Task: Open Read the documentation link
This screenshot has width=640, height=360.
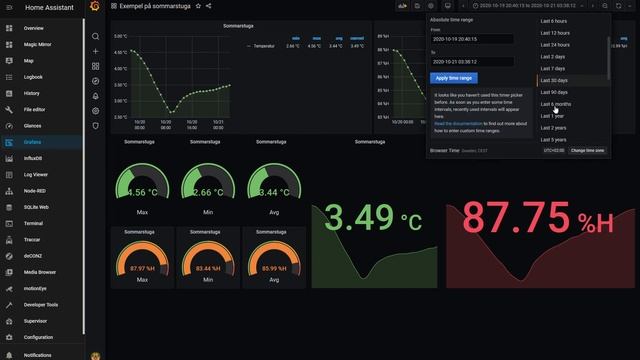Action: pos(458,124)
